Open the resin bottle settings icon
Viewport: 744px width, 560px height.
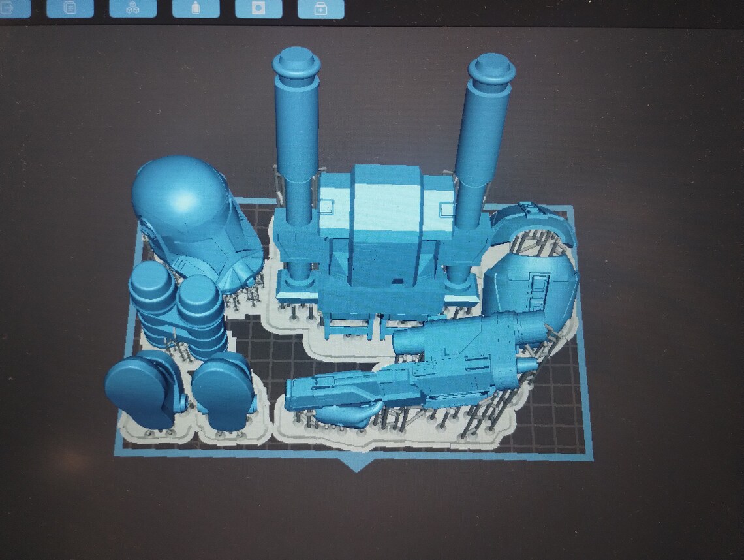pos(196,8)
